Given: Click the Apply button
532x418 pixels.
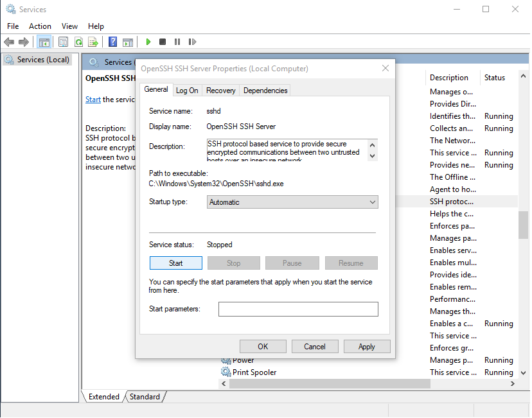Looking at the screenshot, I should (x=367, y=347).
